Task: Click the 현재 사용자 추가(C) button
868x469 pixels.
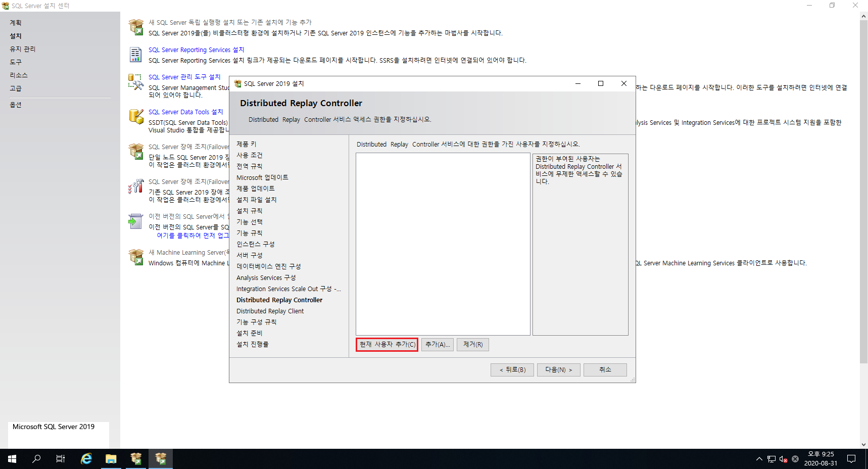Action: click(x=387, y=345)
